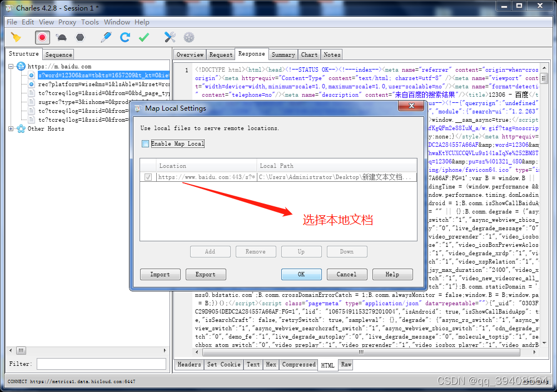Switch to the Headers view tab

pyautogui.click(x=190, y=364)
